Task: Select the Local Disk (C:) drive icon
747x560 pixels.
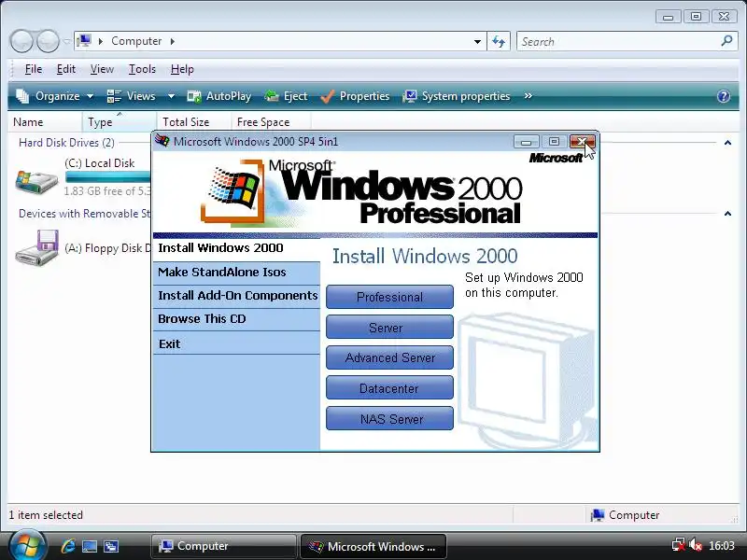Action: 36,181
